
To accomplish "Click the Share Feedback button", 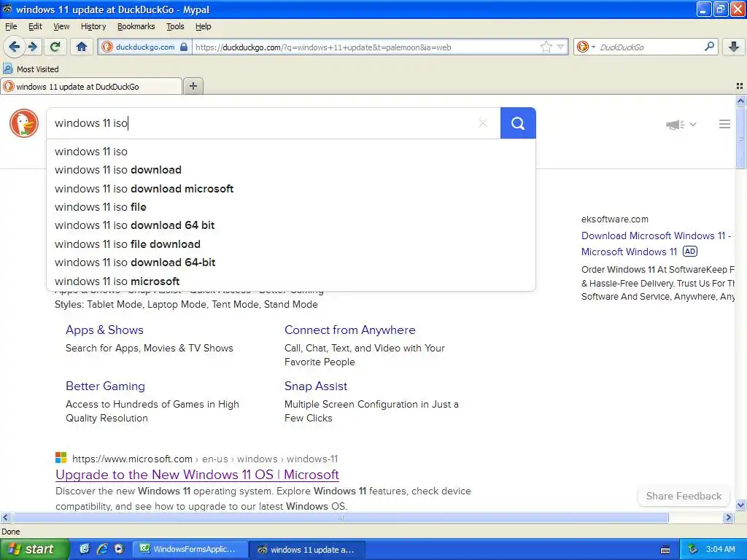I will pos(684,496).
